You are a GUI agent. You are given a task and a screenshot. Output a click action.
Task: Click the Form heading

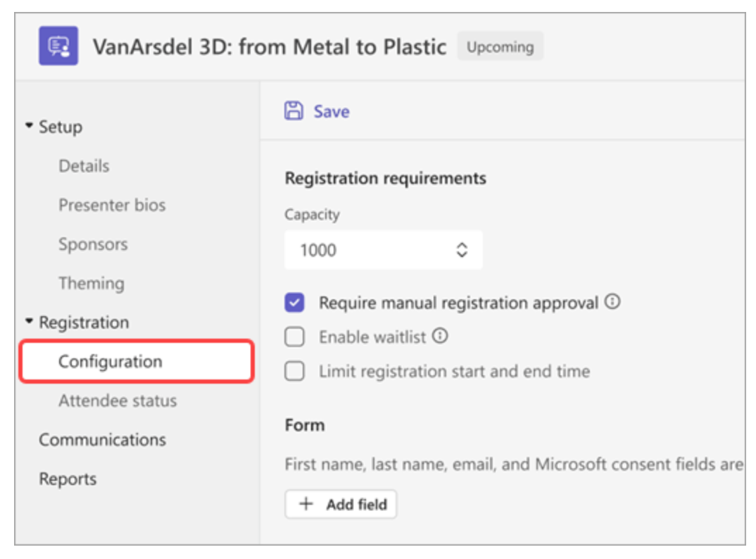tap(305, 425)
